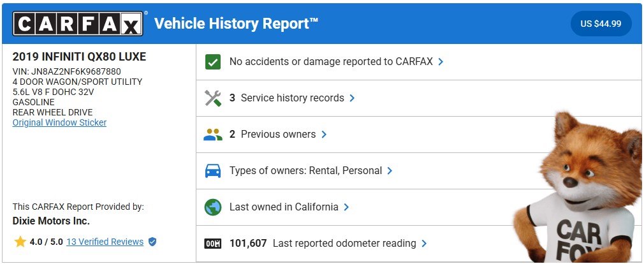Open the Original Window Sticker link

click(x=59, y=123)
